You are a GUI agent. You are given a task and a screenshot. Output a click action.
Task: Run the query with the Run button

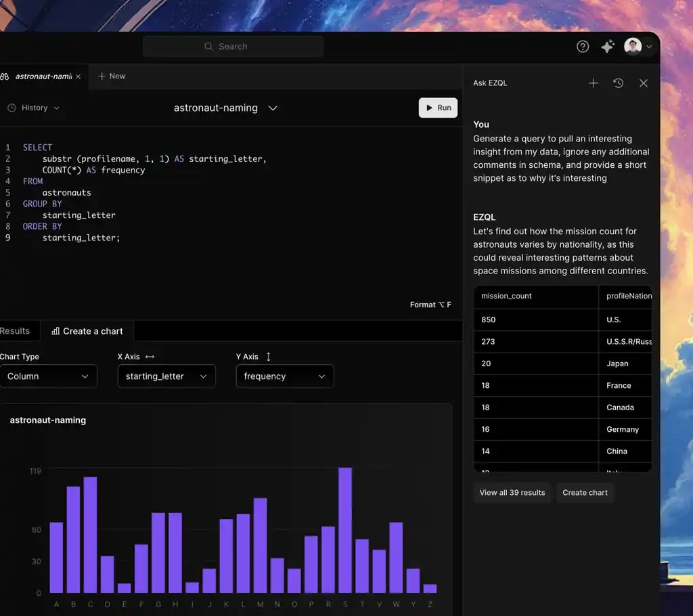coord(438,108)
